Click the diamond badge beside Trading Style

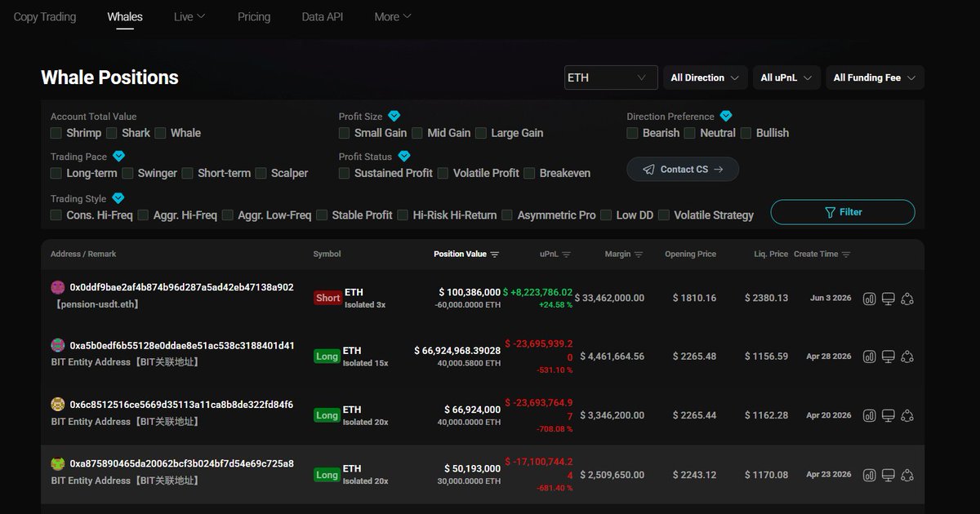pyautogui.click(x=118, y=198)
